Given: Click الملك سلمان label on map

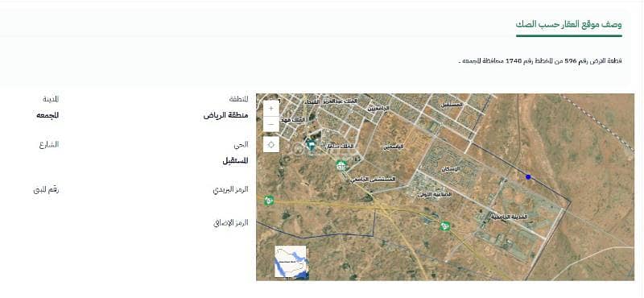Looking at the screenshot, I should point(340,147).
